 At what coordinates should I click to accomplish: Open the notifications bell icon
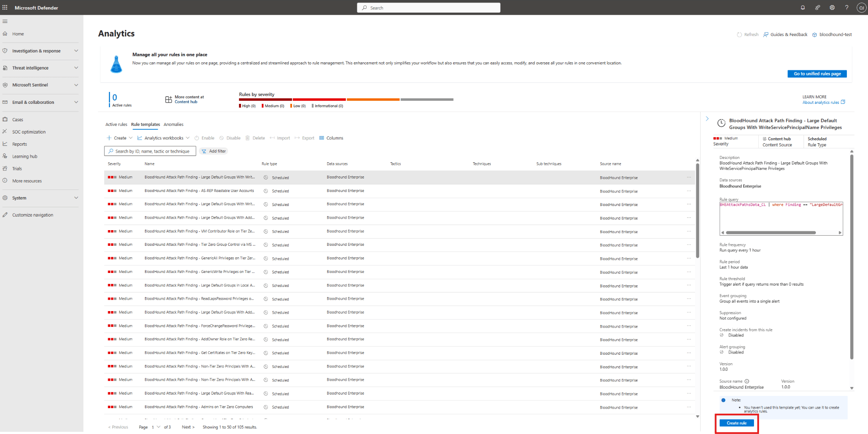point(803,8)
